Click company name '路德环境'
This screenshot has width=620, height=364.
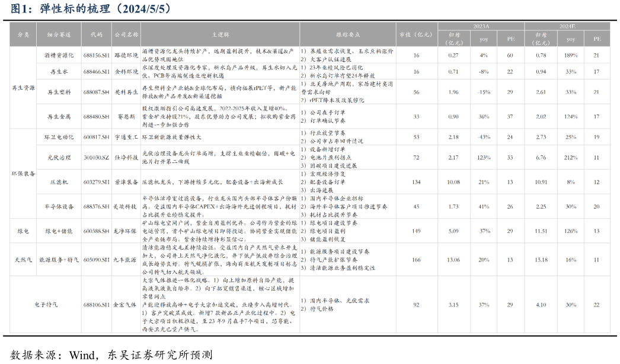tap(126, 55)
